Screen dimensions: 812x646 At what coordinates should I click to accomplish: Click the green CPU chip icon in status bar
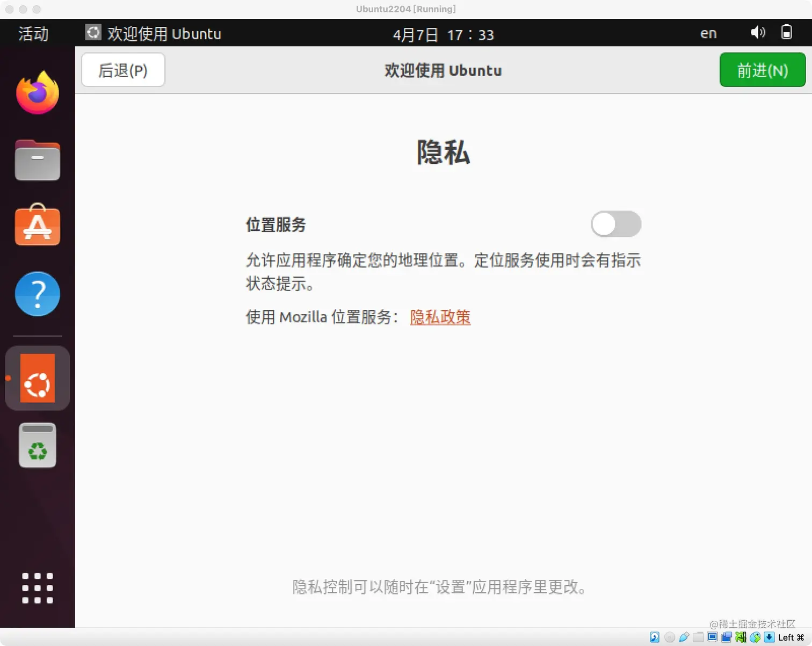pyautogui.click(x=741, y=637)
